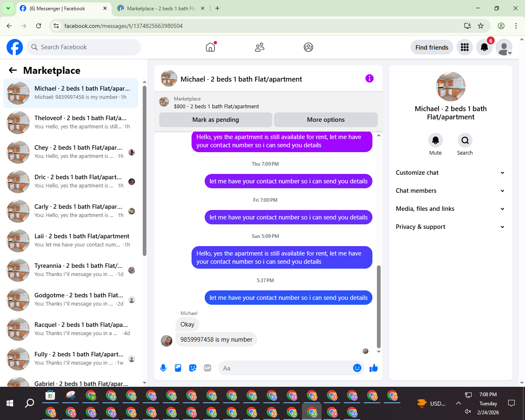The height and width of the screenshot is (420, 525).
Task: Open the Chey conversation
Action: 71,152
